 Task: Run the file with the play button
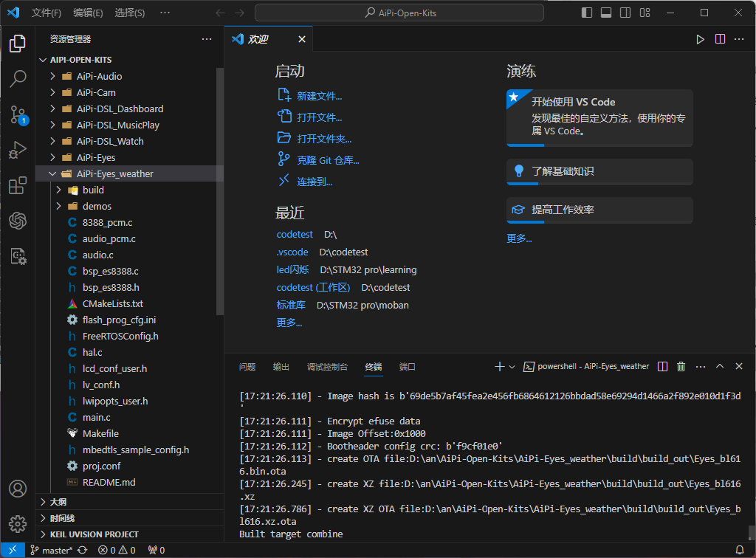(700, 39)
